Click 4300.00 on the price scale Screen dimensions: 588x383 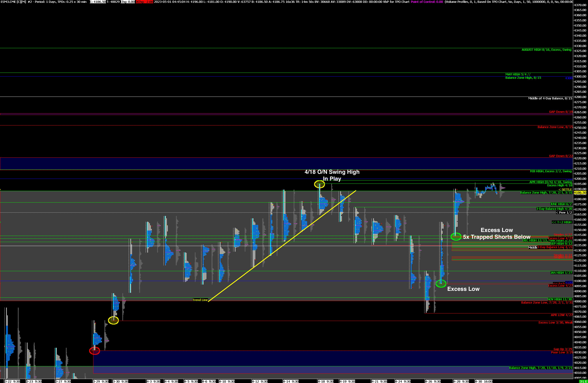click(580, 76)
